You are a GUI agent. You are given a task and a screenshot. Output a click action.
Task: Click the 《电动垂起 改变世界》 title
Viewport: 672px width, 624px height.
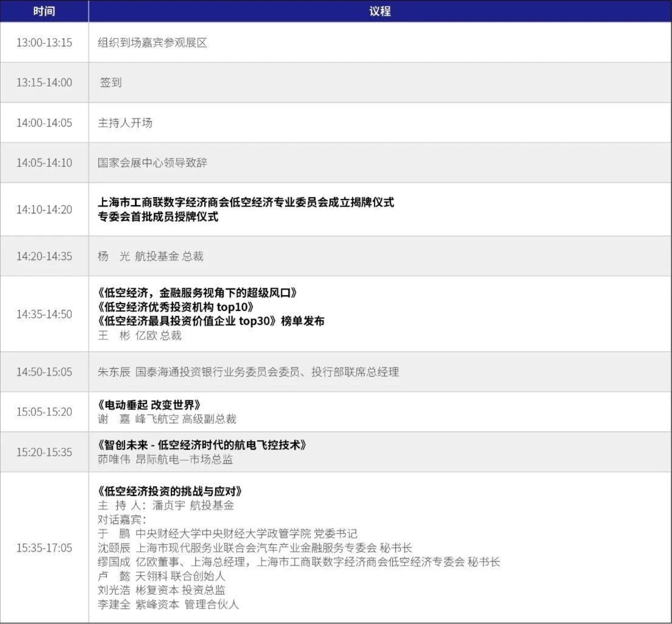pos(149,405)
